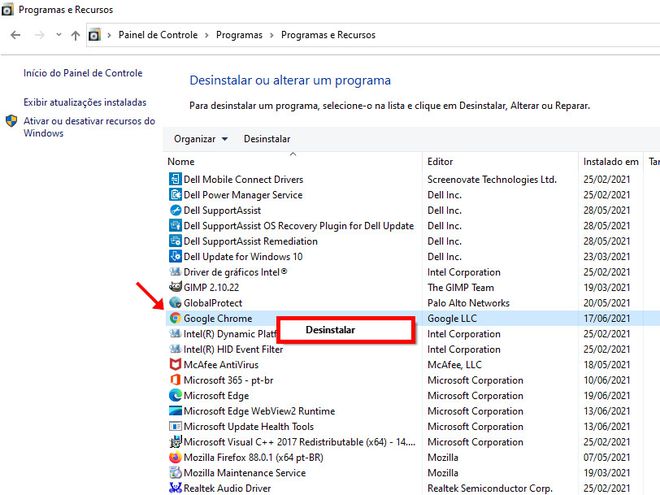660x495 pixels.
Task: Click the Microsoft Visual C++ 2017 icon
Action: (175, 442)
